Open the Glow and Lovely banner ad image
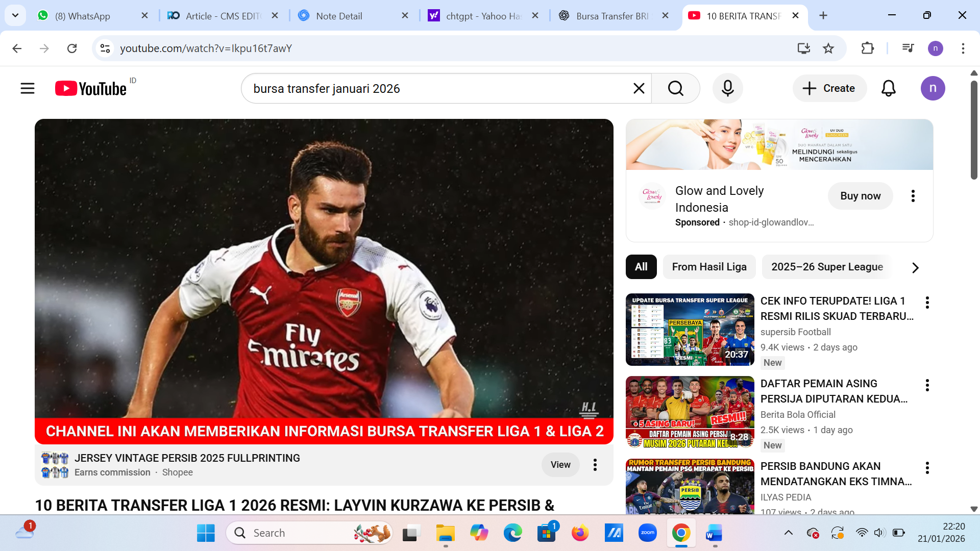The image size is (980, 551). point(779,145)
